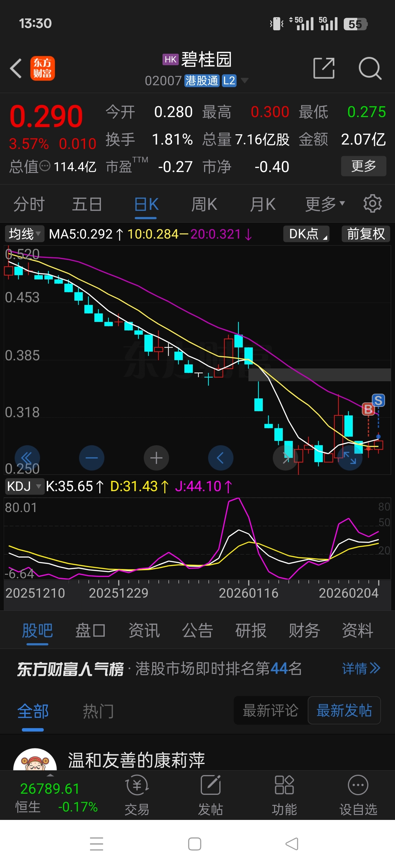This screenshot has width=395, height=868.
Task: Open KDJ indicator dropdown
Action: [x=24, y=486]
